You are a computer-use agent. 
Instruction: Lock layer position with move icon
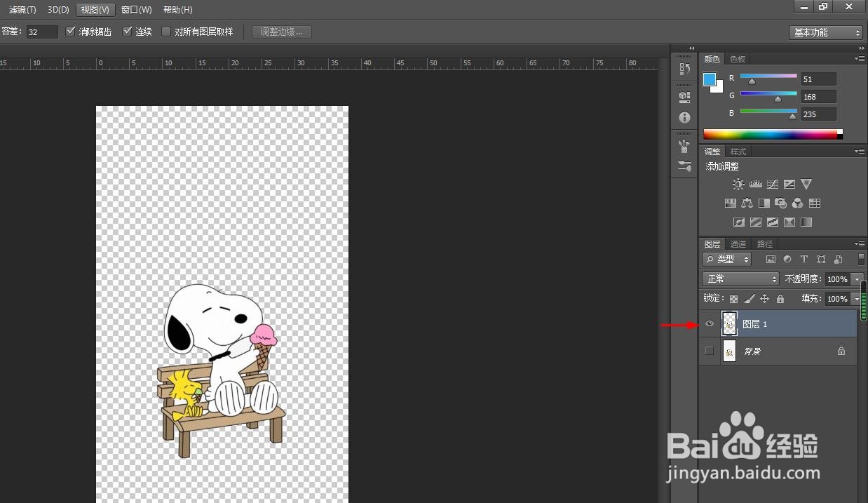pyautogui.click(x=765, y=299)
